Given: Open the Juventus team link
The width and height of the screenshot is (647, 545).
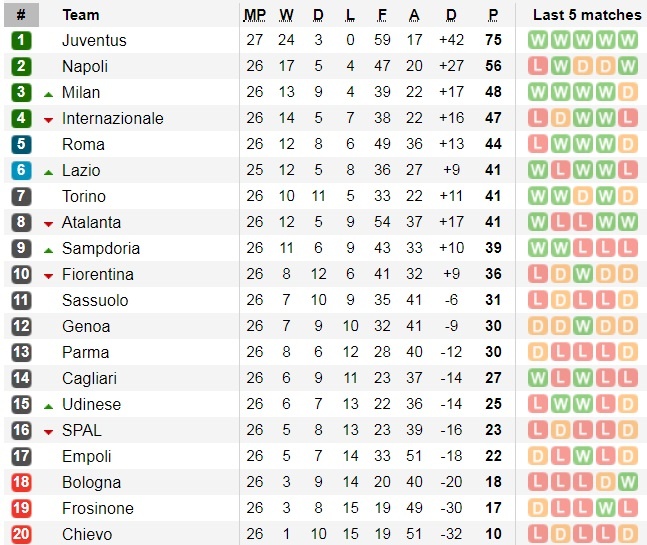Looking at the screenshot, I should click(94, 41).
